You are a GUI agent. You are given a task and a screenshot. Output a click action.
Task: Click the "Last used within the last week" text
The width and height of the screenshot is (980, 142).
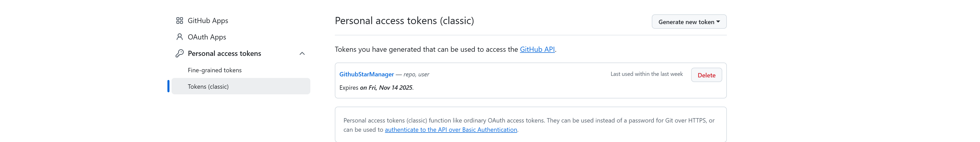pos(646,74)
